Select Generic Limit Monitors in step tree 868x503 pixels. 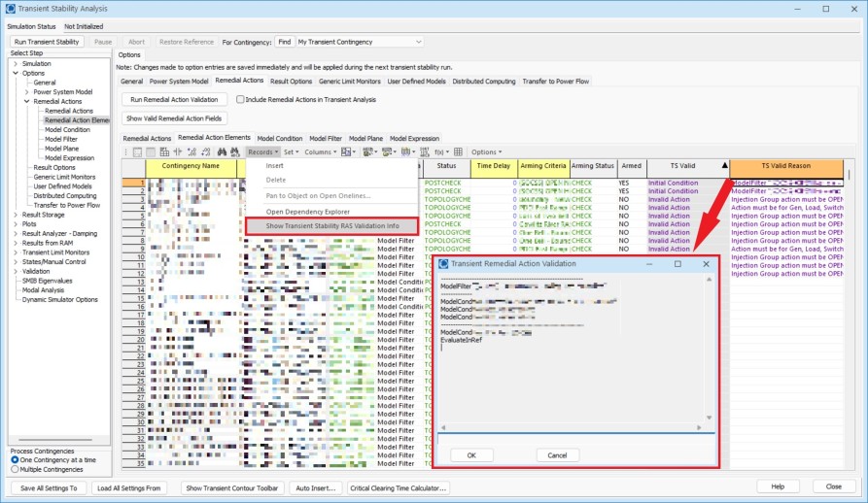pos(64,177)
